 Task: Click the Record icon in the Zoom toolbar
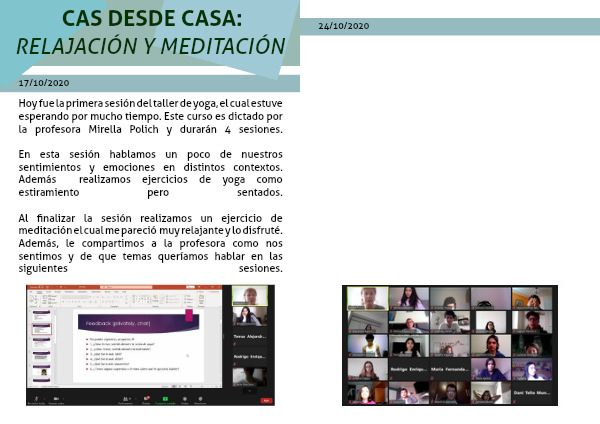[x=184, y=398]
